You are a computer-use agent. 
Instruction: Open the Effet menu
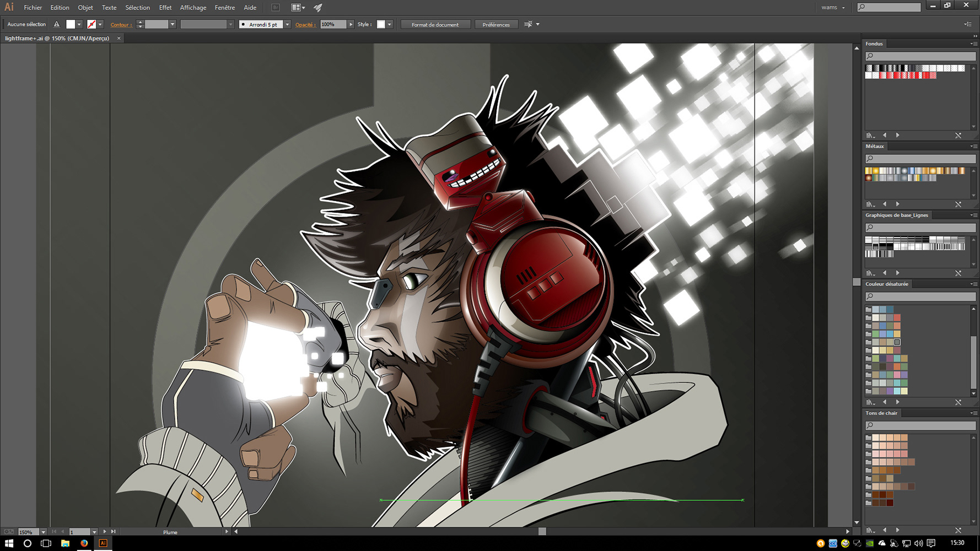(x=165, y=7)
